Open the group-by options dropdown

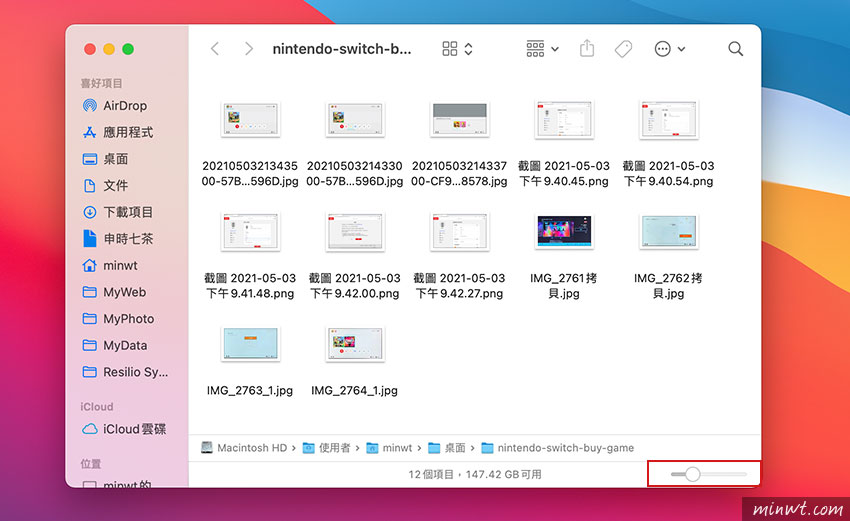tap(543, 49)
